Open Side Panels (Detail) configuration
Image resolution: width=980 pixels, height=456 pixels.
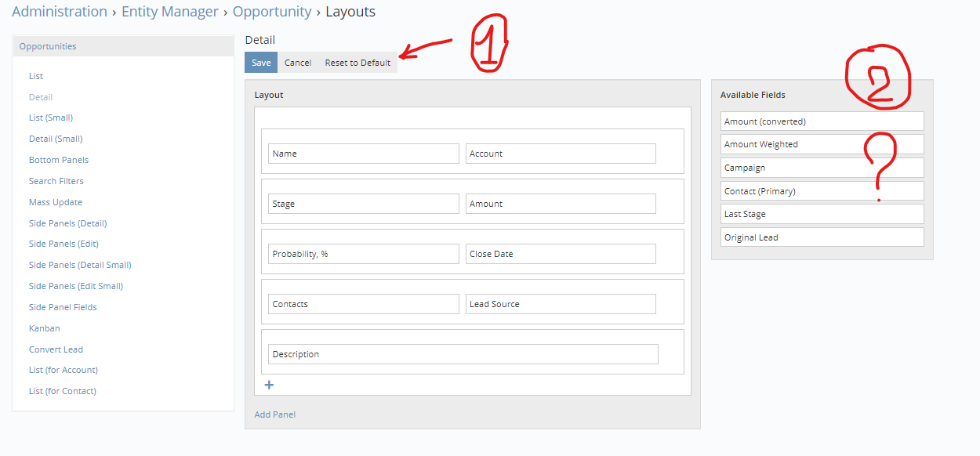tap(67, 223)
